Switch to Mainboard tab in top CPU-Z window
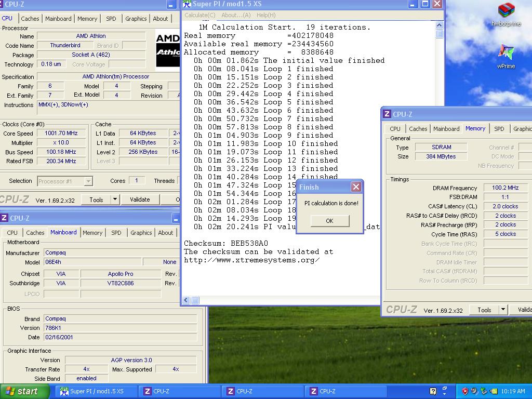Image resolution: width=532 pixels, height=399 pixels. pos(58,19)
